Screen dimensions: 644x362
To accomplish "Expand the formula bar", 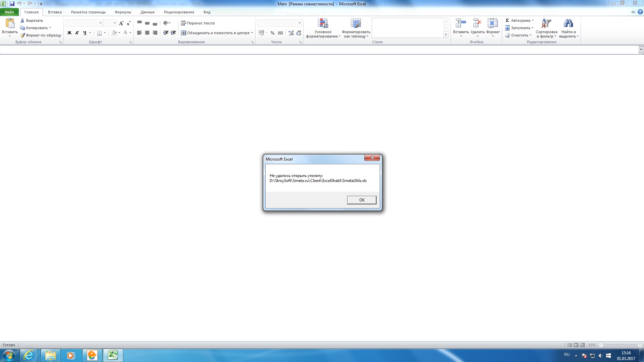I will click(x=641, y=50).
